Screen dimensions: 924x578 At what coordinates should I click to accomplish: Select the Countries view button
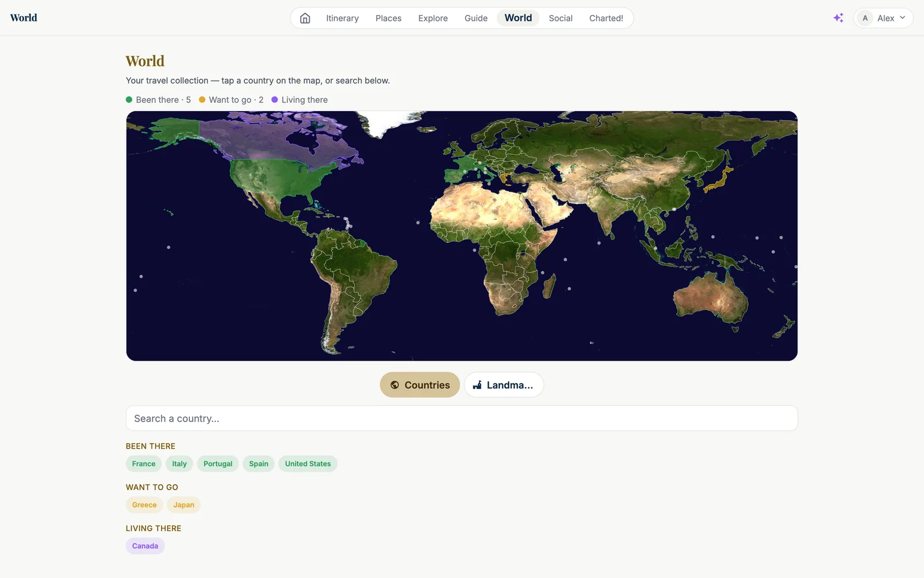pyautogui.click(x=420, y=385)
